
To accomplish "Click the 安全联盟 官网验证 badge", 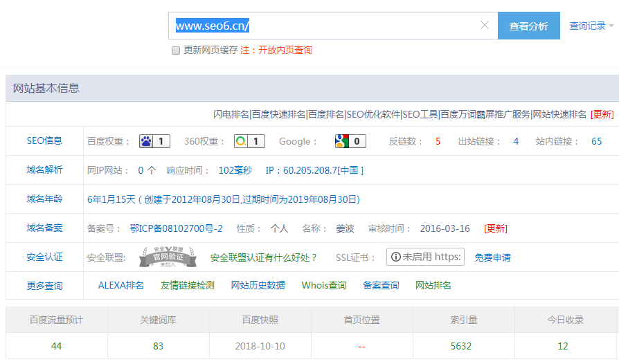I will [x=163, y=257].
